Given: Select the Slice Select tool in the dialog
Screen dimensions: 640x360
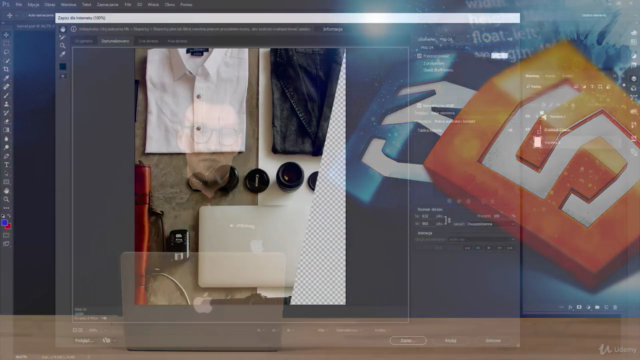Looking at the screenshot, I should click(62, 38).
